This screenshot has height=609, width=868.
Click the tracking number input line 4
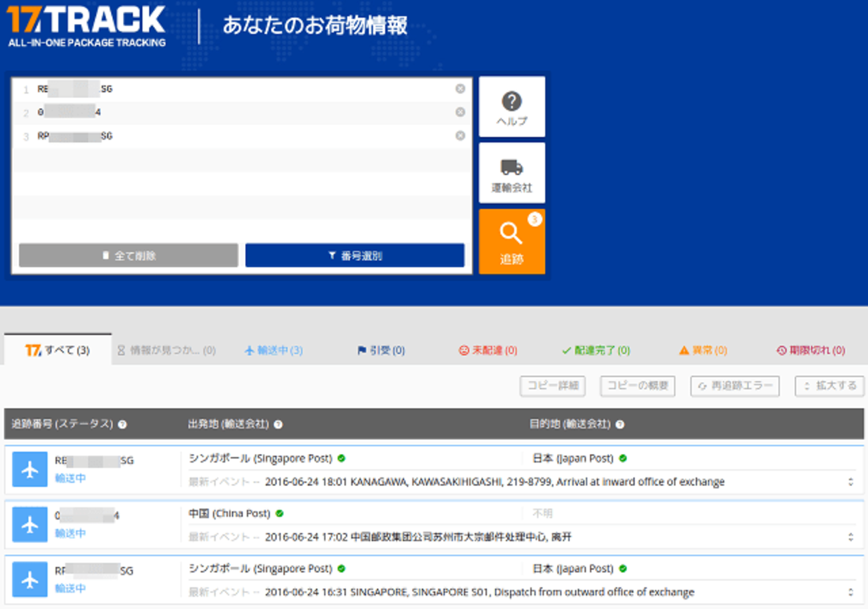(x=242, y=160)
